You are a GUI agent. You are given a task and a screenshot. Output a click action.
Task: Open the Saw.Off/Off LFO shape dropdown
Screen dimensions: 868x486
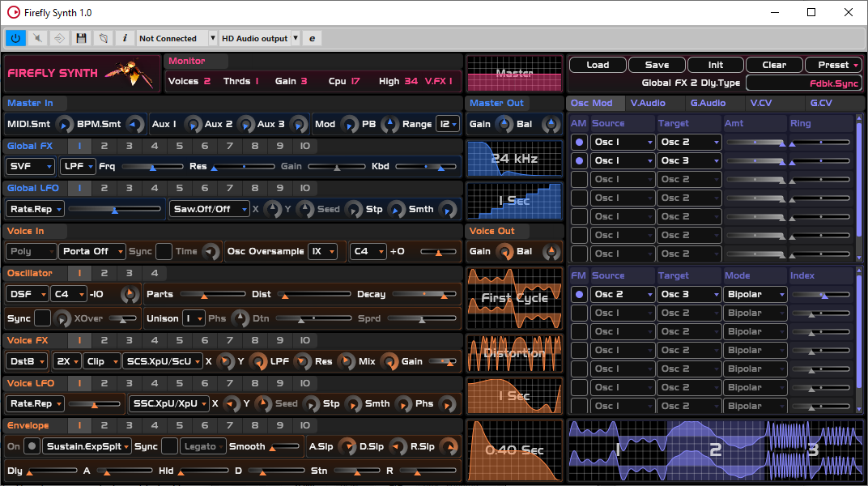click(x=209, y=209)
